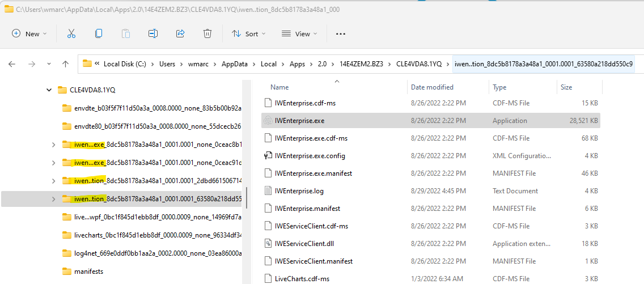Click the Delete trash icon
The width and height of the screenshot is (644, 284).
click(x=207, y=34)
